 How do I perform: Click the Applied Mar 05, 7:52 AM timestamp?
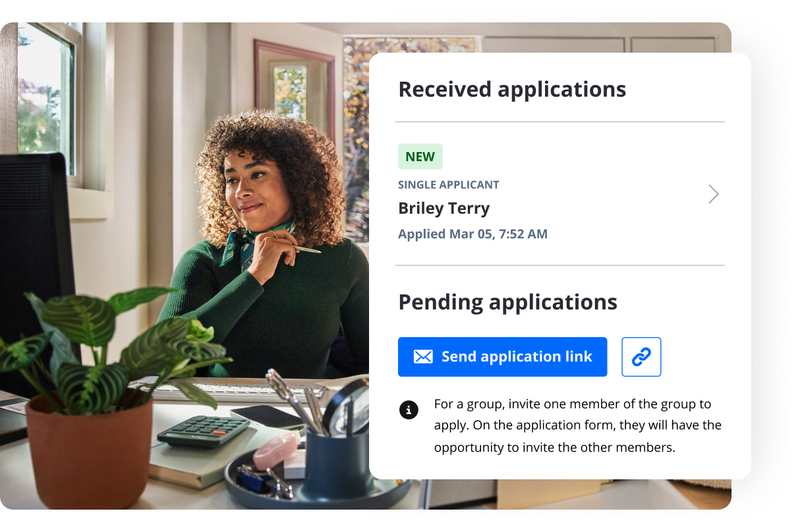pos(473,234)
